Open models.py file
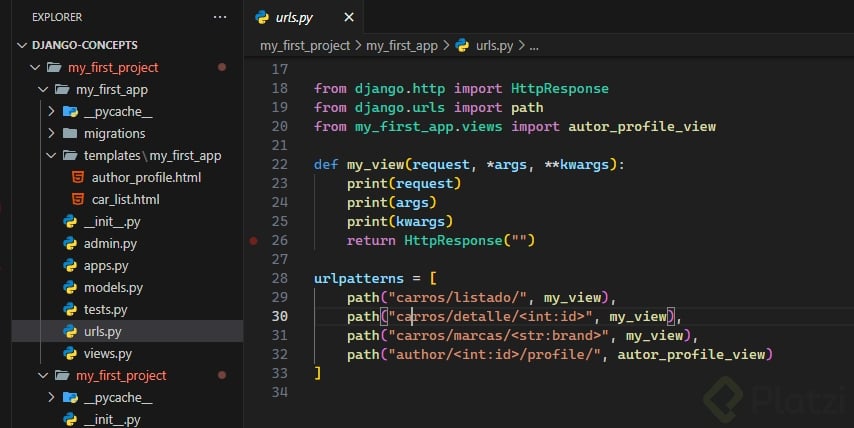The image size is (854, 428). pos(113,288)
